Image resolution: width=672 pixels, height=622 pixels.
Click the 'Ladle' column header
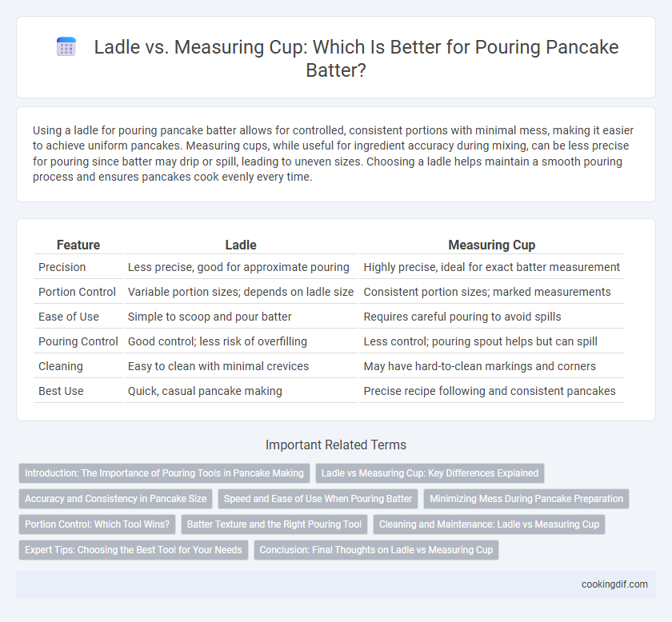click(241, 245)
